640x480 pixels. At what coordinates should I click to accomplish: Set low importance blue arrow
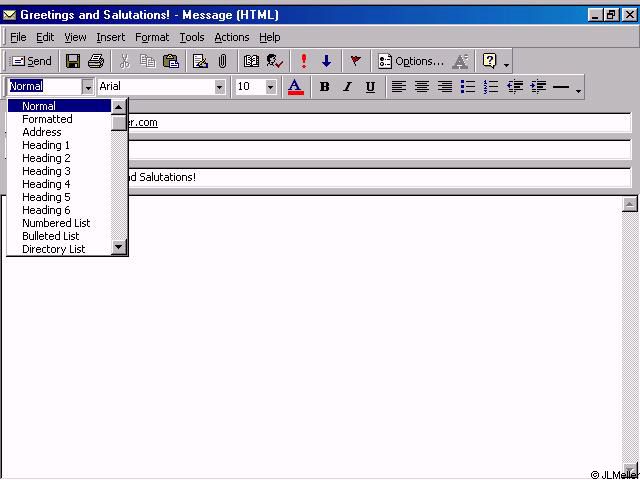coord(326,61)
